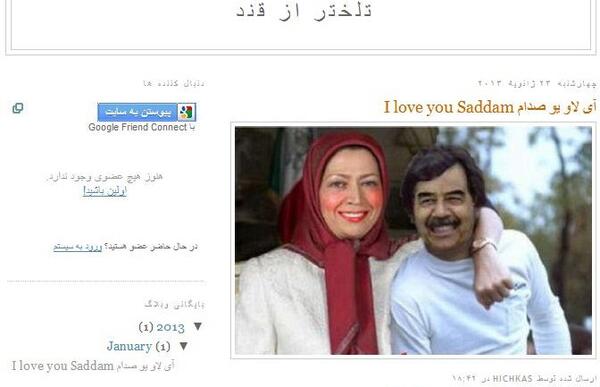
Task: Click the blog archive section heading
Action: (174, 305)
